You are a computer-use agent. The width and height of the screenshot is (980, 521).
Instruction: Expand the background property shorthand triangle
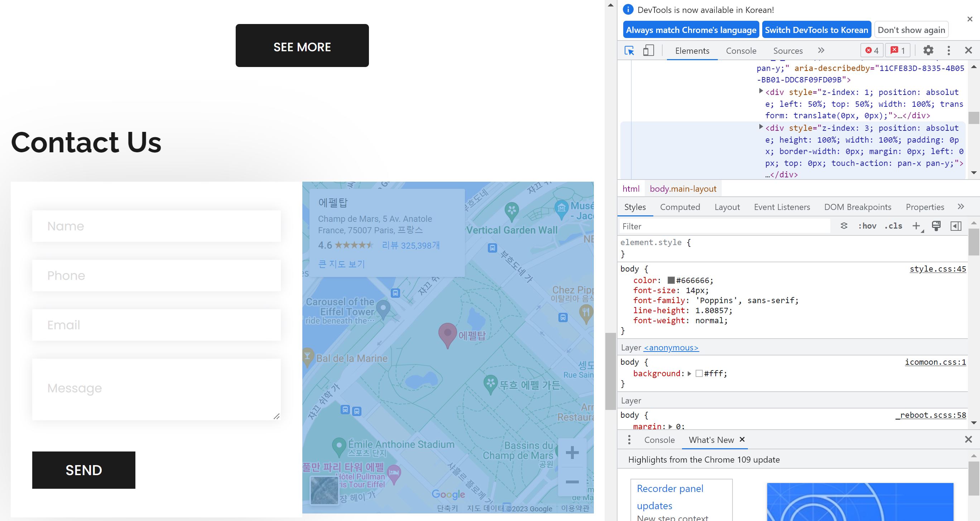[690, 374]
